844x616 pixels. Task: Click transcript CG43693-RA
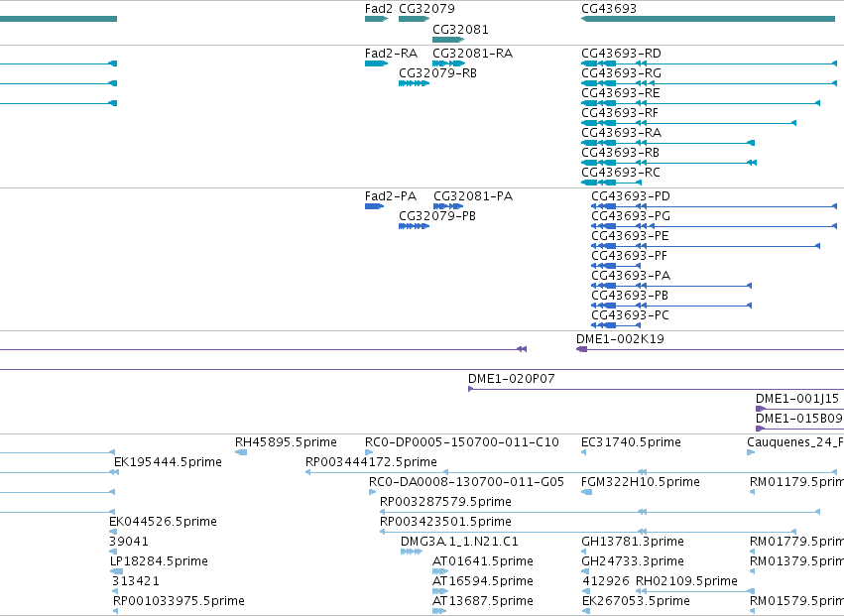click(621, 133)
